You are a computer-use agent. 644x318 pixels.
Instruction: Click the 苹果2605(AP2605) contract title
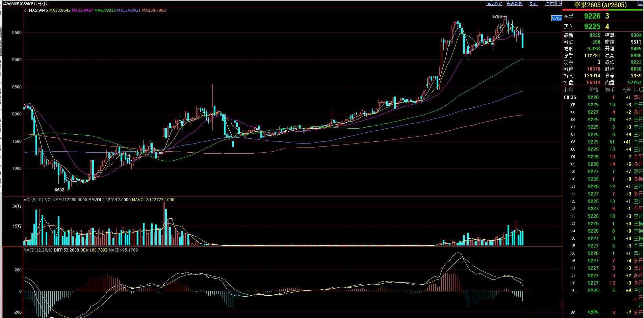click(x=600, y=5)
